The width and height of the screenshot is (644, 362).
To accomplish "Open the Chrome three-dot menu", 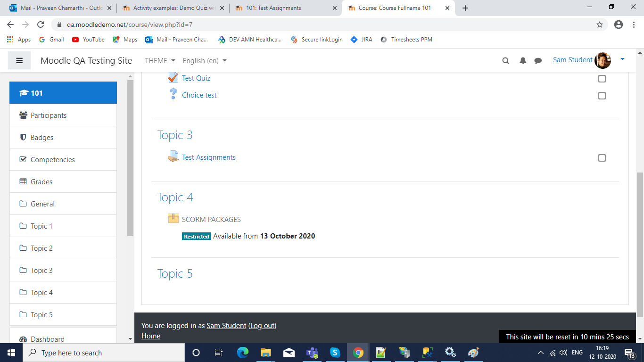I will (x=634, y=25).
